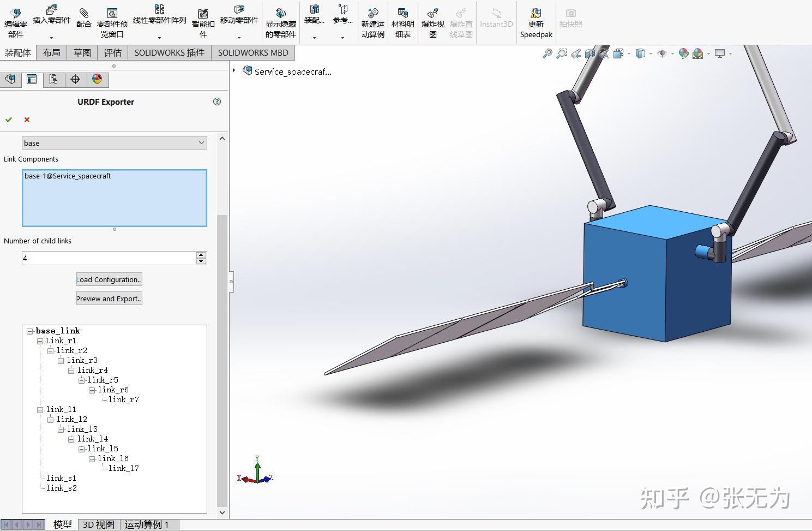Switch to the SOLIDWORKS MBD tab

(253, 52)
